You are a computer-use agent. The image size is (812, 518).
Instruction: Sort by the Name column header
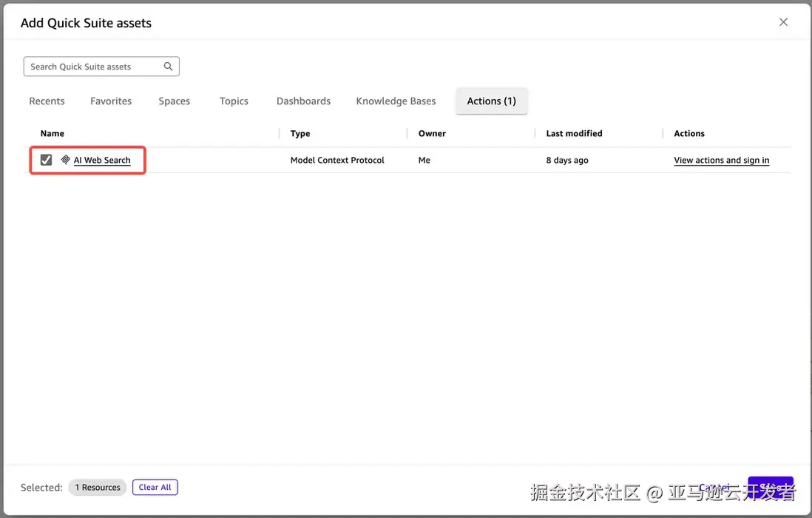point(52,133)
